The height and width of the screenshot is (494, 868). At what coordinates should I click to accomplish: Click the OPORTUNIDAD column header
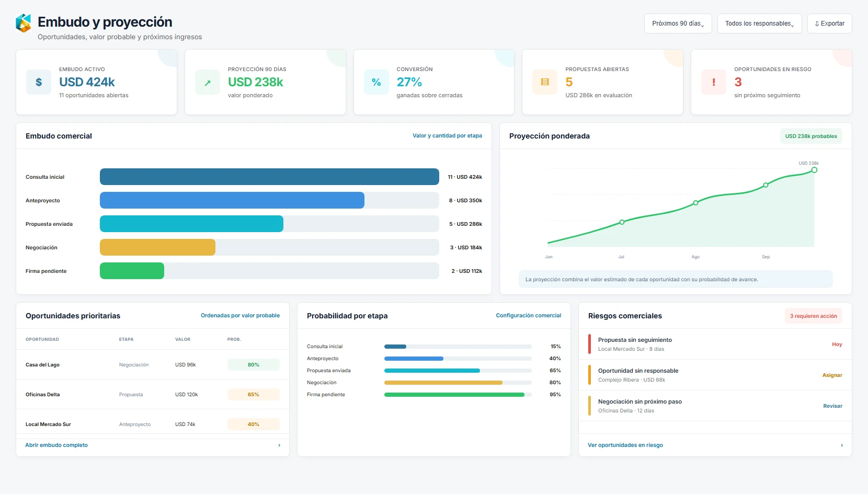point(42,339)
